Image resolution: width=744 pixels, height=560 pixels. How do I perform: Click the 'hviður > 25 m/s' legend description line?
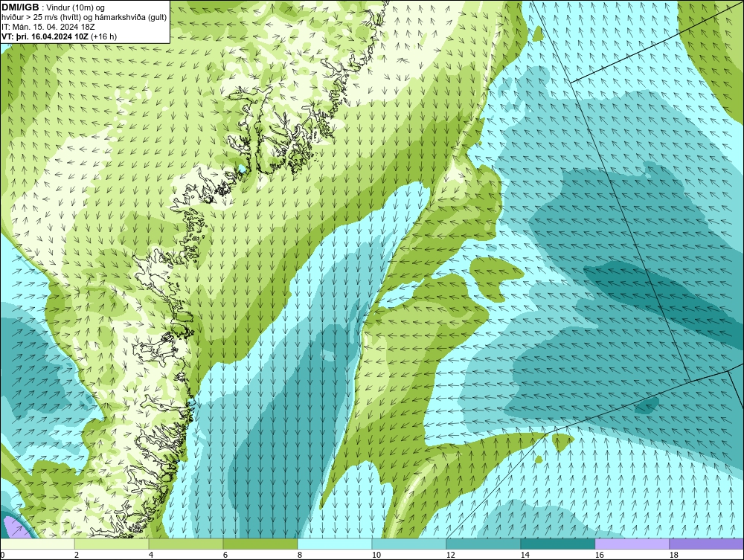click(83, 18)
